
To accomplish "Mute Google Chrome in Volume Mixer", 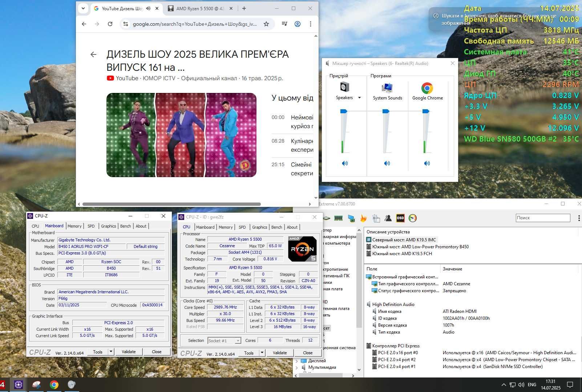I will 427,163.
